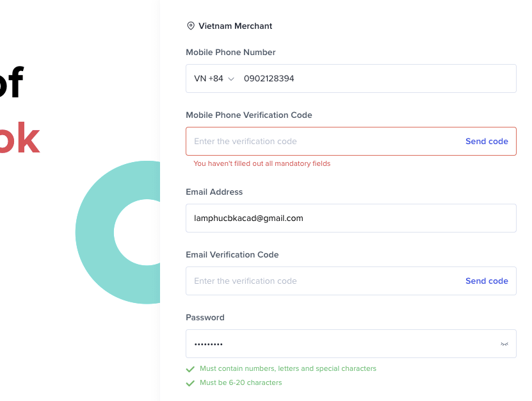Send code for email verification

tap(487, 281)
